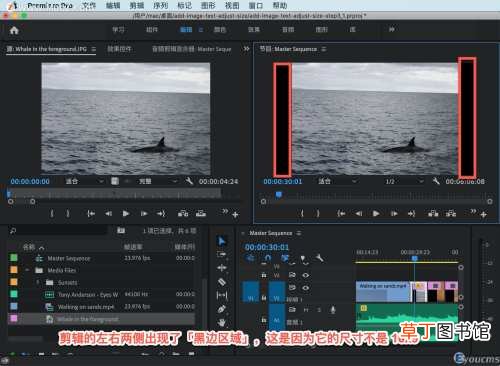Image resolution: width=500 pixels, height=366 pixels.
Task: Open Source monitor zoom level dropdown
Action: point(84,181)
